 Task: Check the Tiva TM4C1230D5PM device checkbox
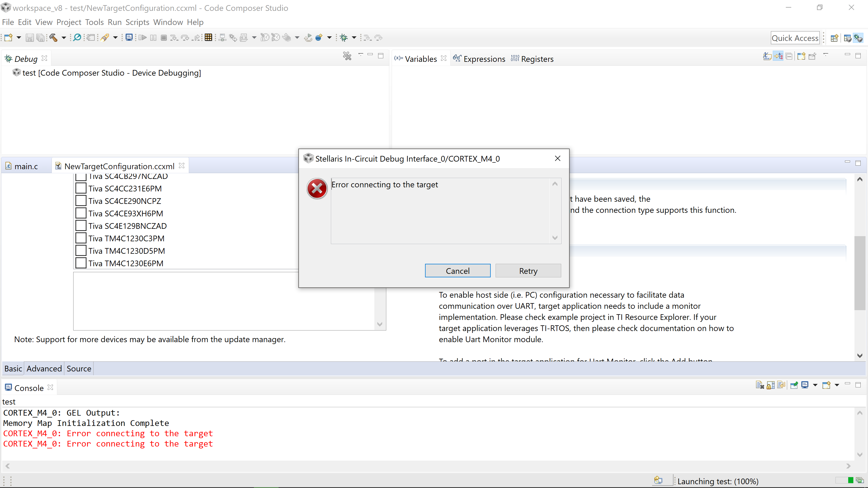[81, 251]
